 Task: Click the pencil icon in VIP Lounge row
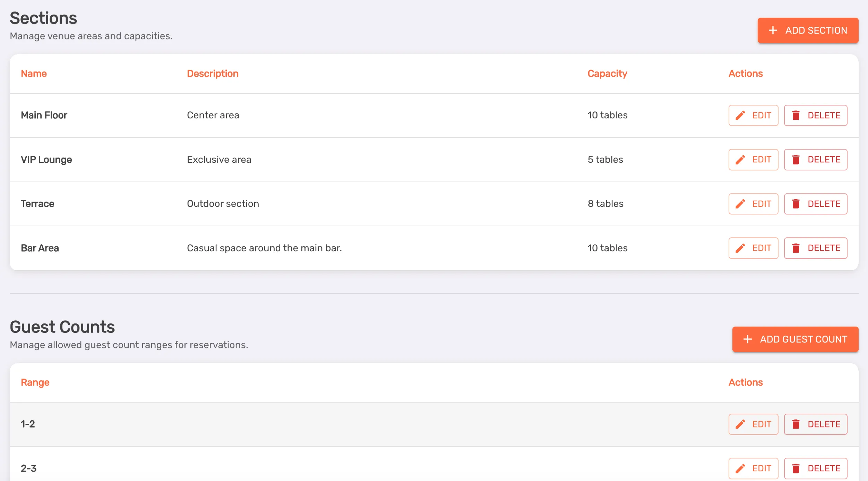click(740, 160)
